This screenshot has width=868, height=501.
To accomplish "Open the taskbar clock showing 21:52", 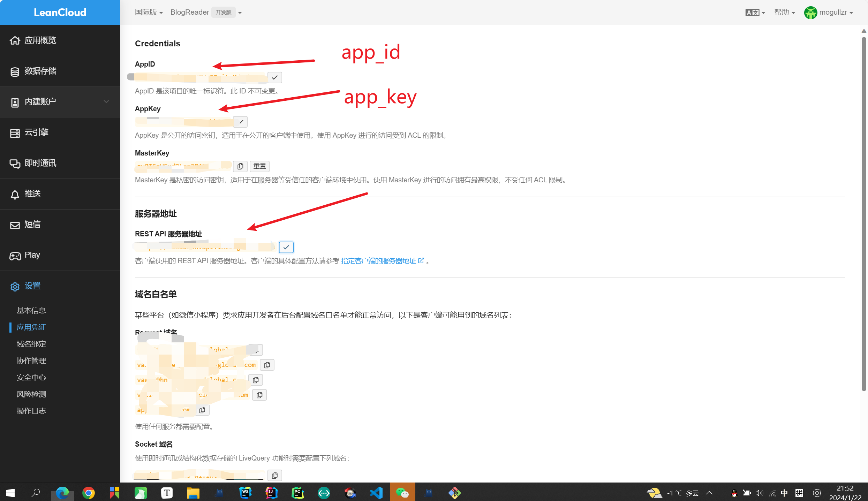I will [x=845, y=493].
